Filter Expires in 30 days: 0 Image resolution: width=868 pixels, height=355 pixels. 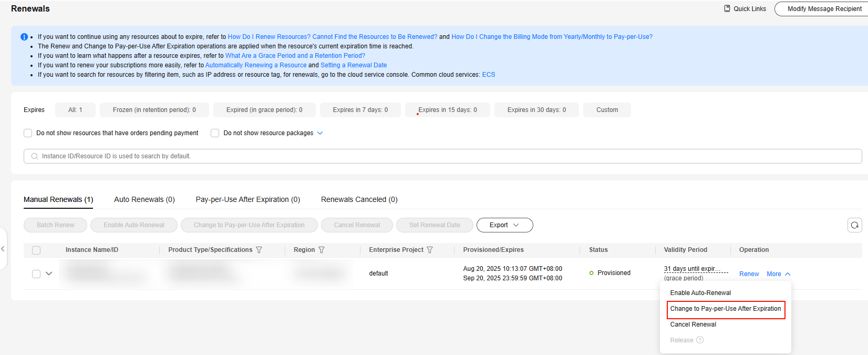click(536, 110)
